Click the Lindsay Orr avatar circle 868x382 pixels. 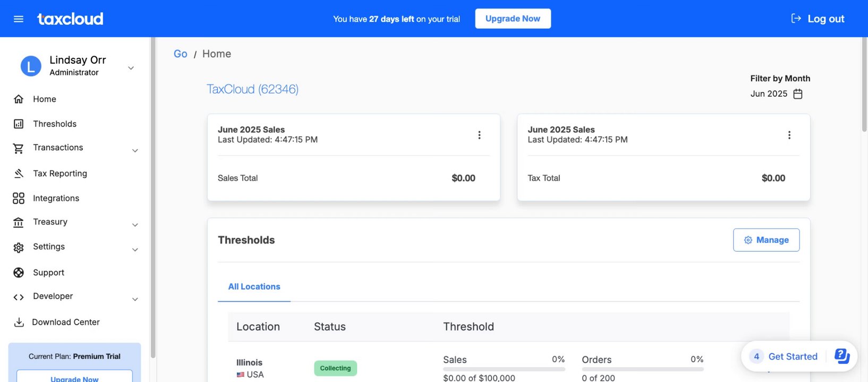[31, 66]
